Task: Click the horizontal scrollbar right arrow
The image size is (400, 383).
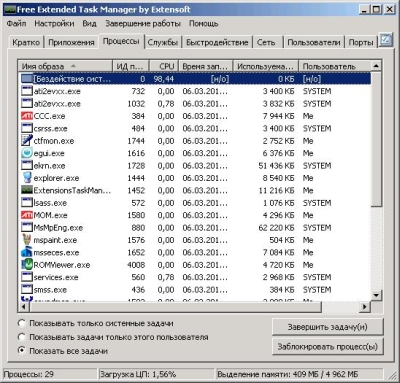Action: click(365, 306)
